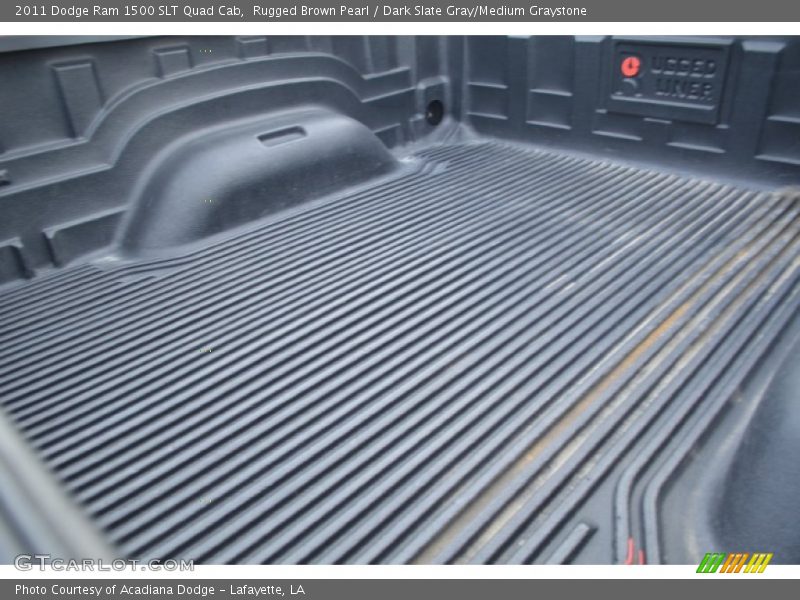The height and width of the screenshot is (600, 800).
Task: Click the green, orange and yellow striped logo icon
Action: pyautogui.click(x=734, y=563)
